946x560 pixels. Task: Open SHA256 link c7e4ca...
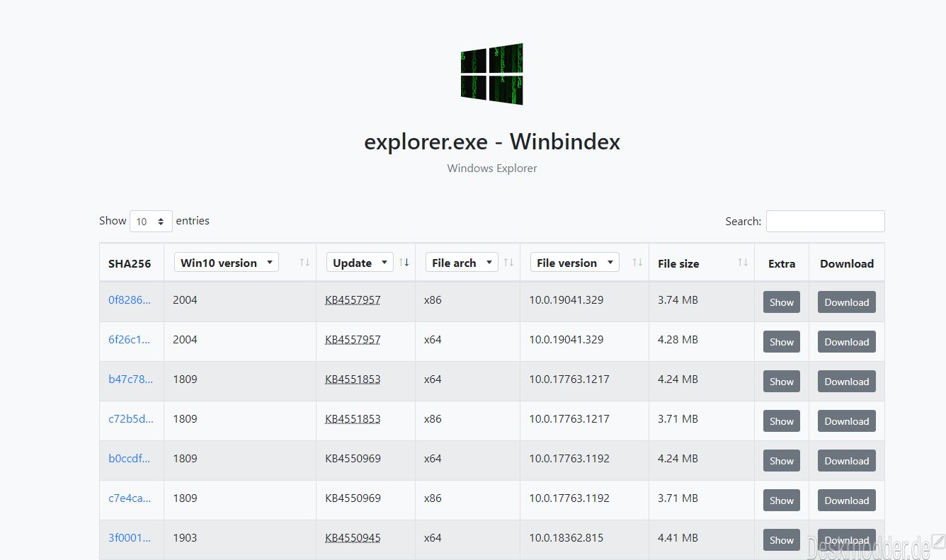pos(130,498)
